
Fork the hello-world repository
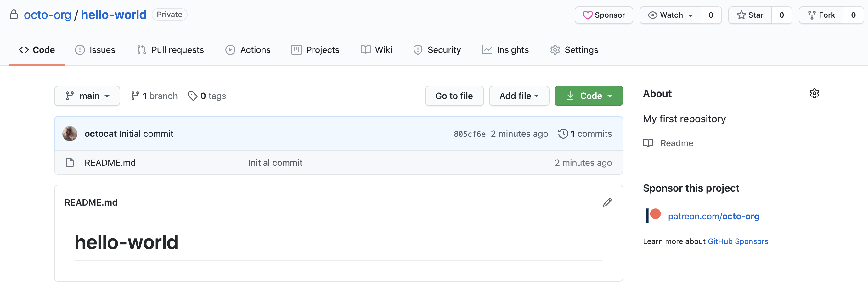(x=821, y=15)
